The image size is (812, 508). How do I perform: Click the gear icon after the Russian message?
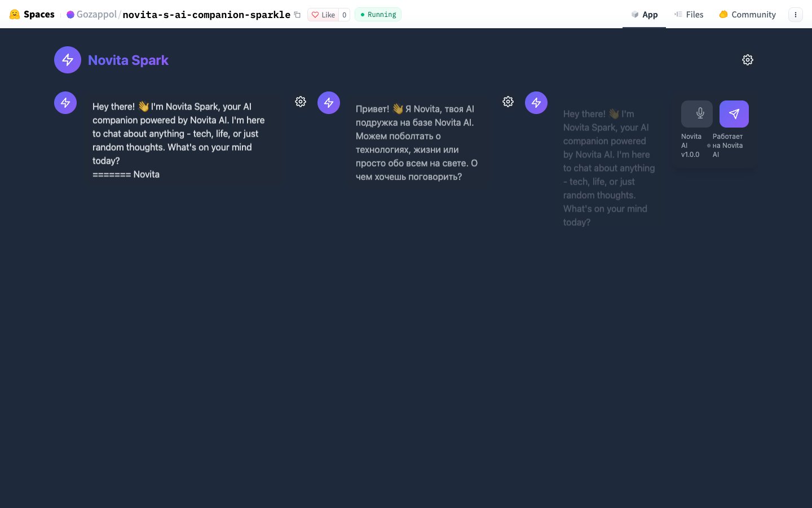(x=508, y=102)
